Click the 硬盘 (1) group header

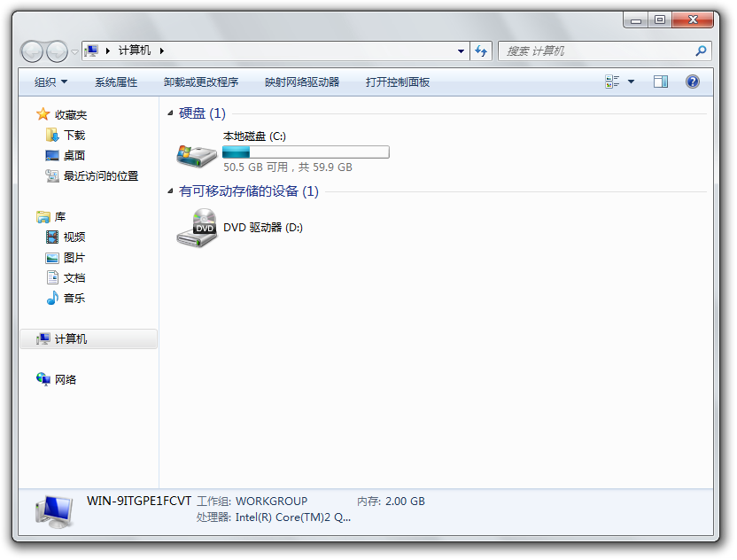202,113
